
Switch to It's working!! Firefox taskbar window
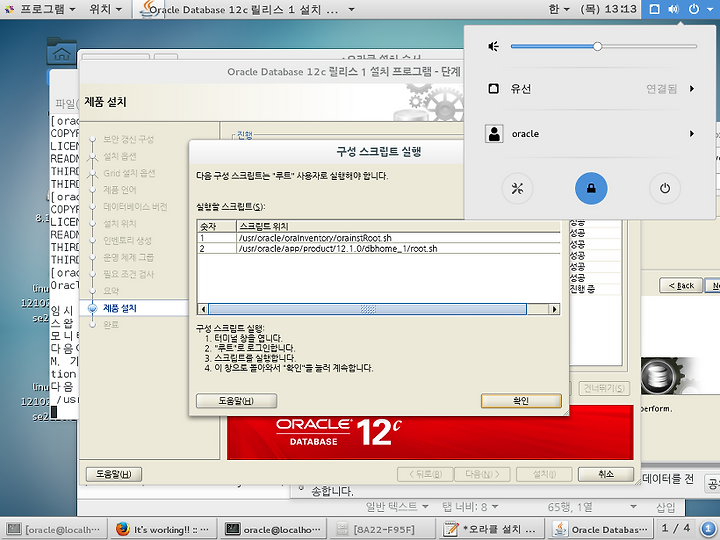pos(163,529)
